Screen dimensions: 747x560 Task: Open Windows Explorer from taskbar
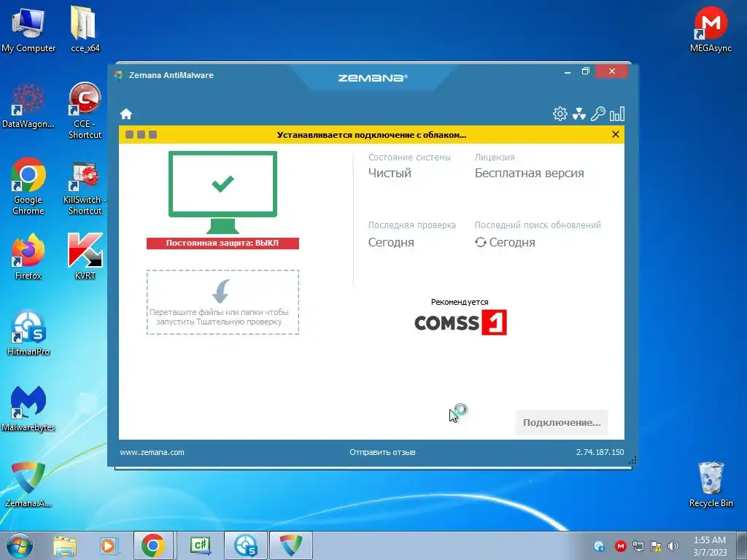[65, 545]
